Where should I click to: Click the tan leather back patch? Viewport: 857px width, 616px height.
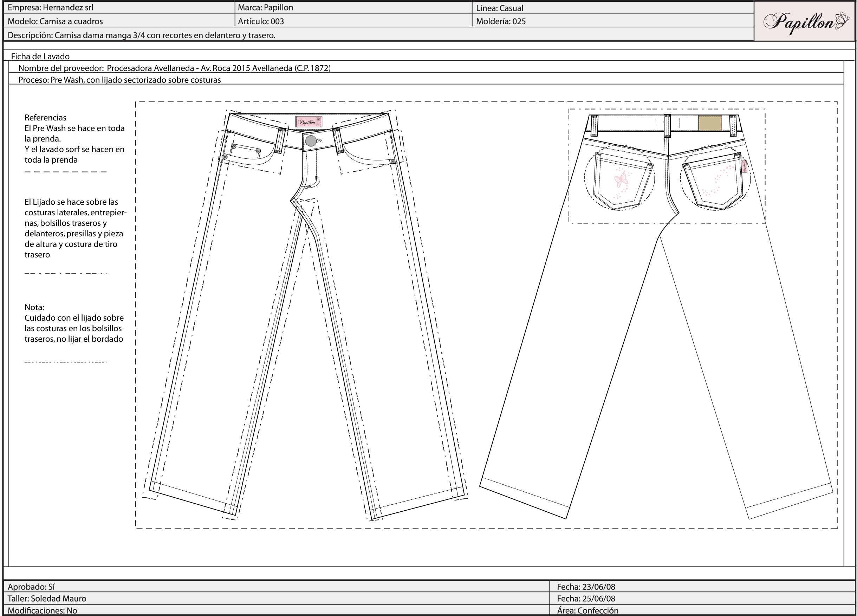710,123
